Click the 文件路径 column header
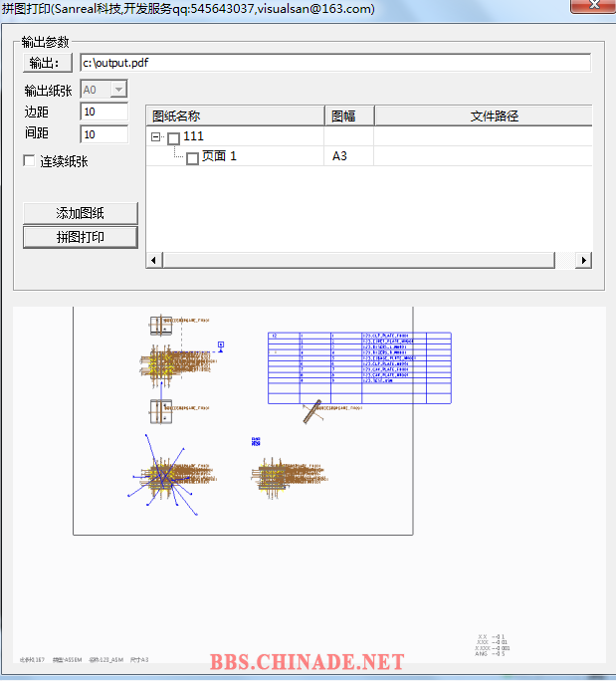 pos(484,115)
